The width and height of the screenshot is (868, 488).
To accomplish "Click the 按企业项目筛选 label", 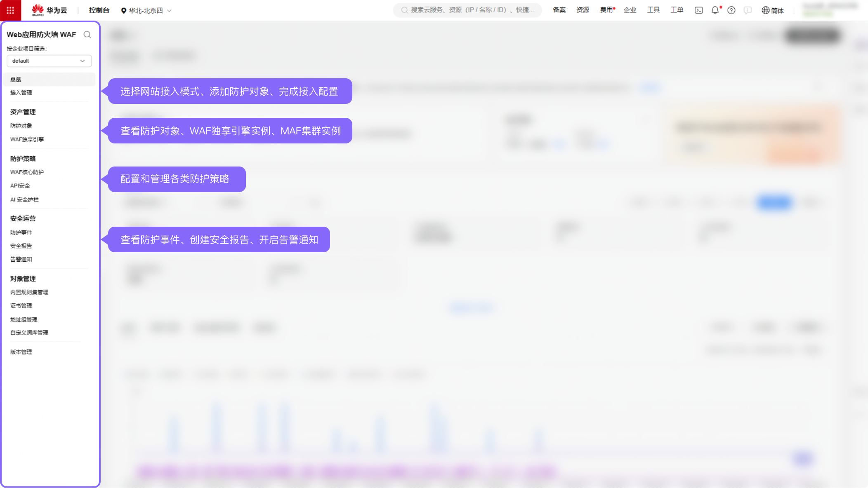I will (27, 49).
